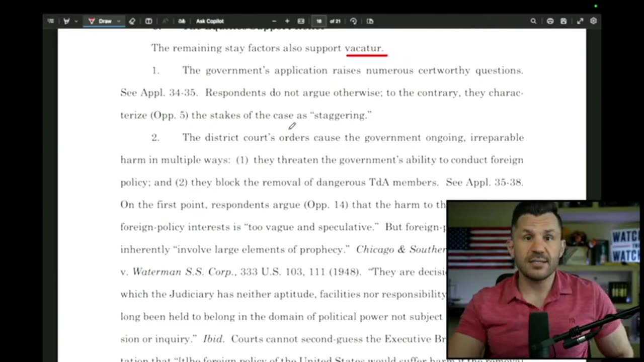
Task: Select the Highlight tool
Action: click(x=66, y=21)
